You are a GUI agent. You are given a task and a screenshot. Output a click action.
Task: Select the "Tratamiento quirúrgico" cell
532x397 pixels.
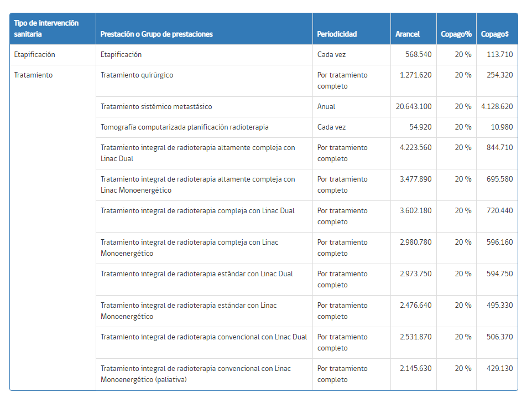tap(137, 75)
